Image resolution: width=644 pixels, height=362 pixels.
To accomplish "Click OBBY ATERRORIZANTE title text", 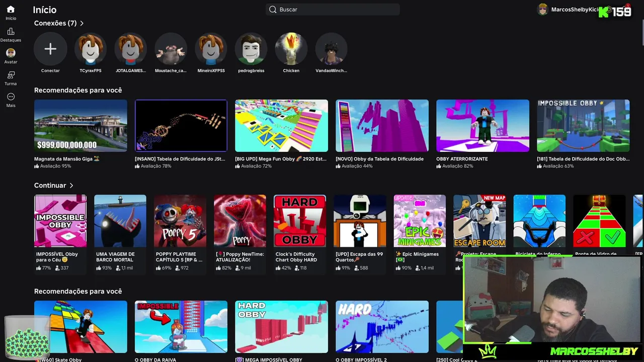I will [x=462, y=159].
